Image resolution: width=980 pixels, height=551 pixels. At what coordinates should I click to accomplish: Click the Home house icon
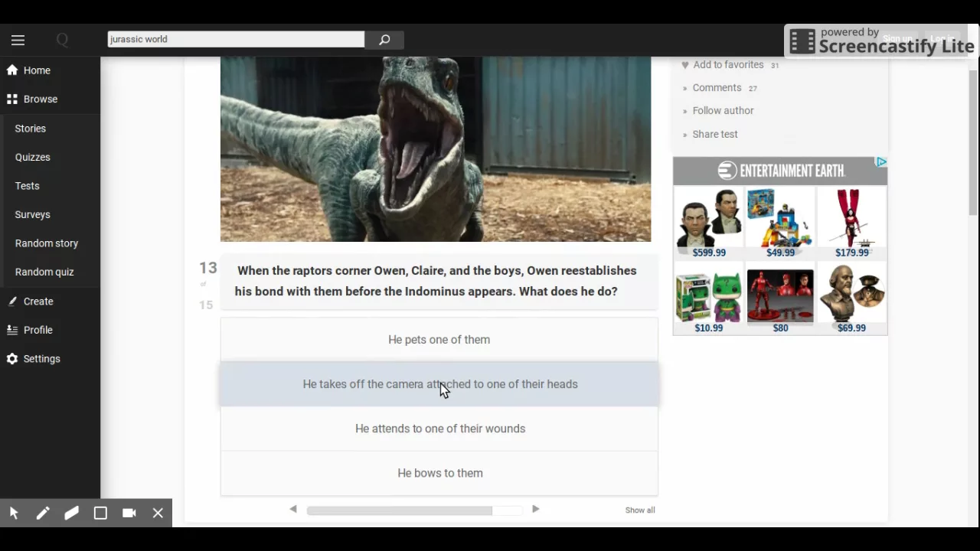12,70
